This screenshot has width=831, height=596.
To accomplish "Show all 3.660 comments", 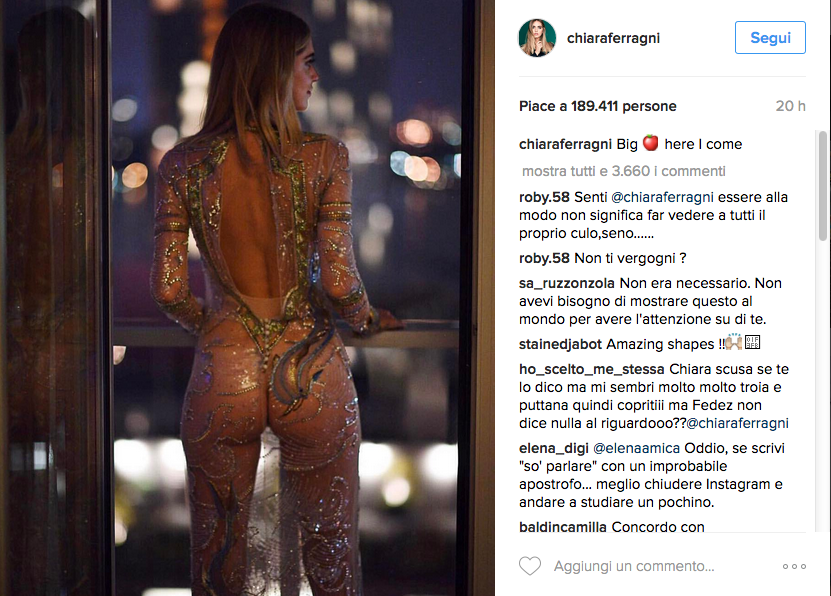I will tap(624, 171).
